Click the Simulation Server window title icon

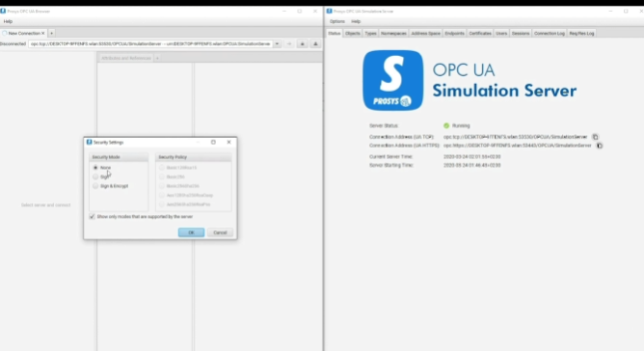[330, 12]
